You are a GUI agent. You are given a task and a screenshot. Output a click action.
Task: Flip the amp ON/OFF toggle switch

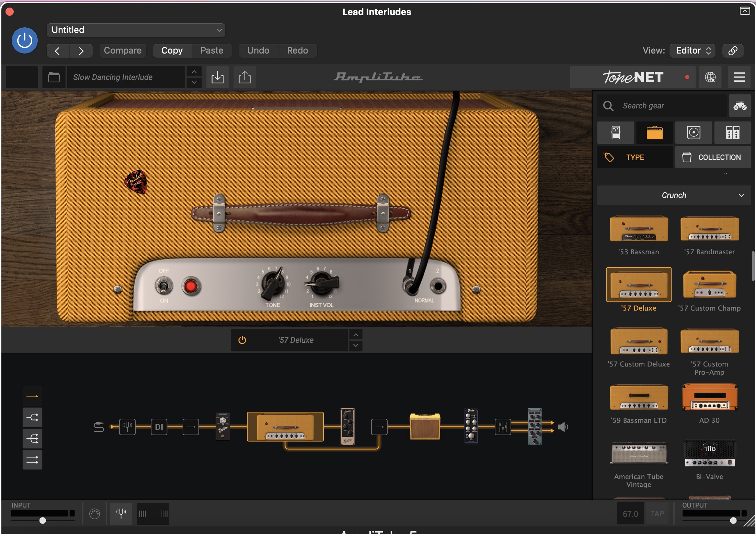[164, 286]
